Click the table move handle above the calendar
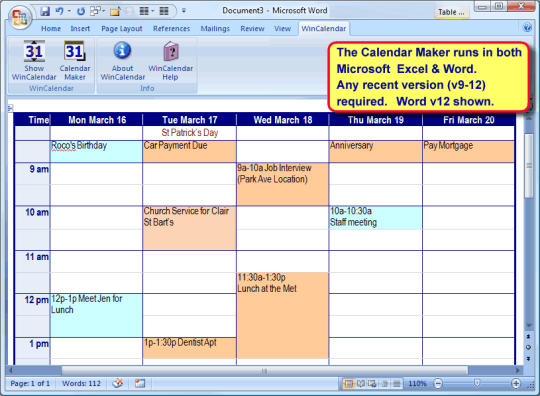This screenshot has height=396, width=540. click(10, 108)
